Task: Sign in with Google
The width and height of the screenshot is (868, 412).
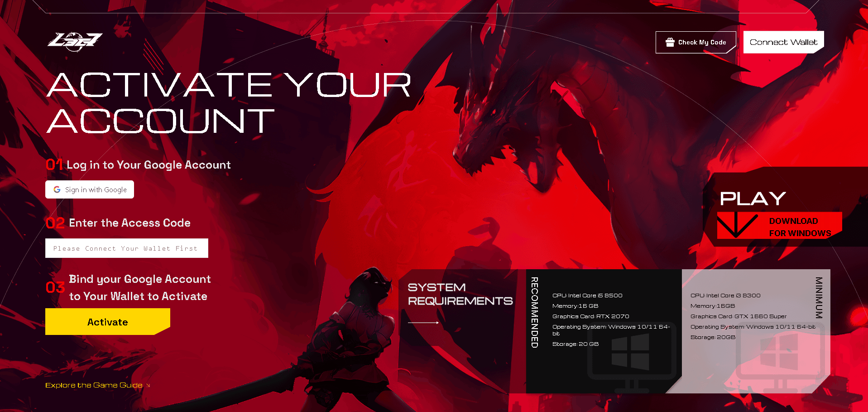Action: 90,189
